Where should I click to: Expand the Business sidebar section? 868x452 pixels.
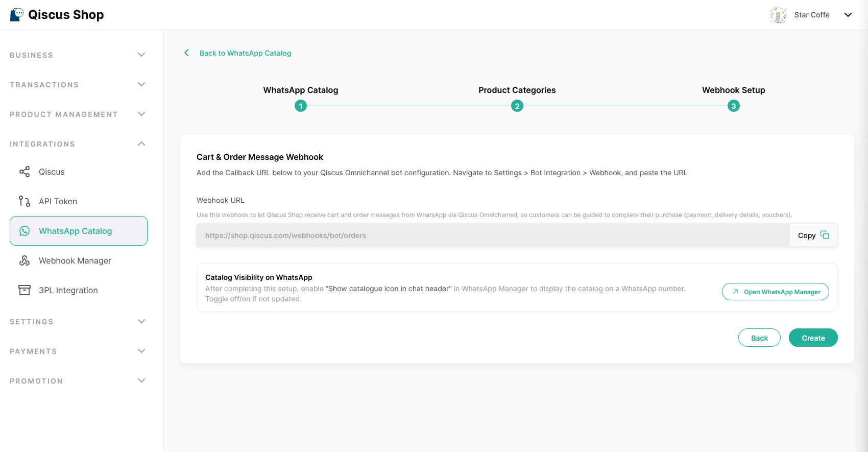click(x=78, y=55)
